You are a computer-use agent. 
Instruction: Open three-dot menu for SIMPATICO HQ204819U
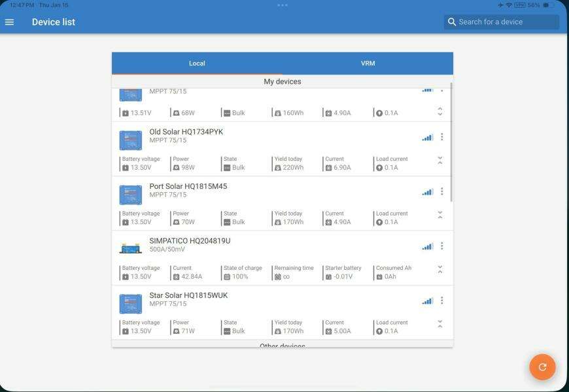pos(442,246)
